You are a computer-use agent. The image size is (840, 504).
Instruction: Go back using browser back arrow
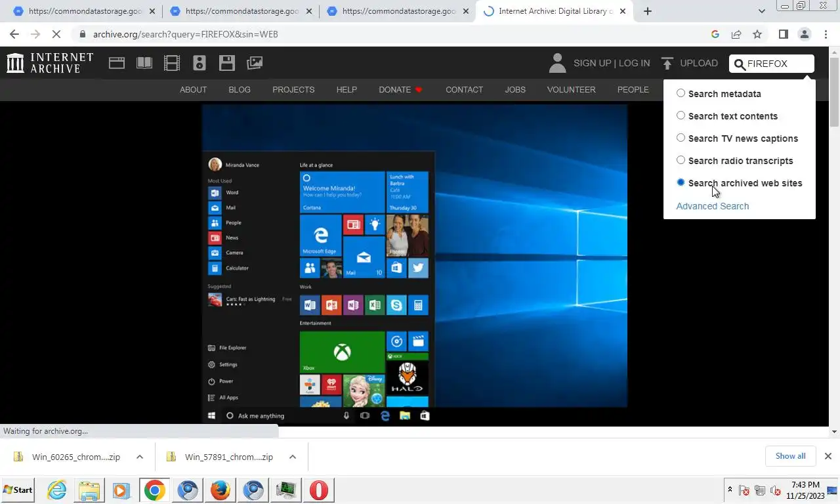coord(14,34)
